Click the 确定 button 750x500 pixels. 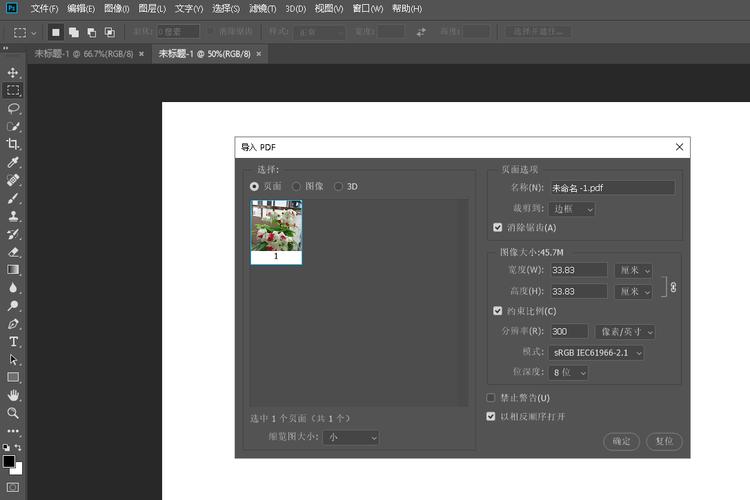621,441
